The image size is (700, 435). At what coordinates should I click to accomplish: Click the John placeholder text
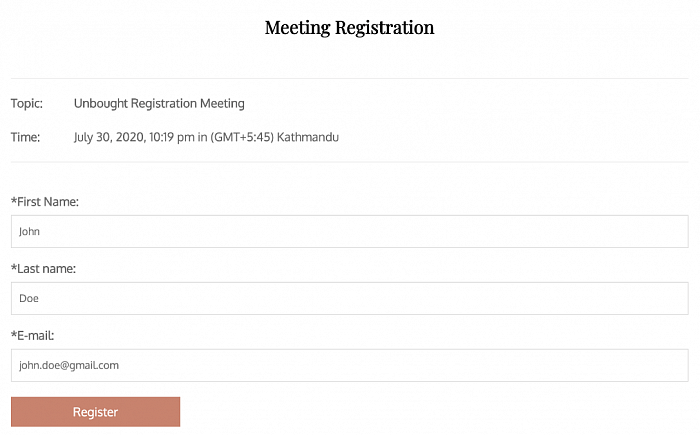point(29,231)
